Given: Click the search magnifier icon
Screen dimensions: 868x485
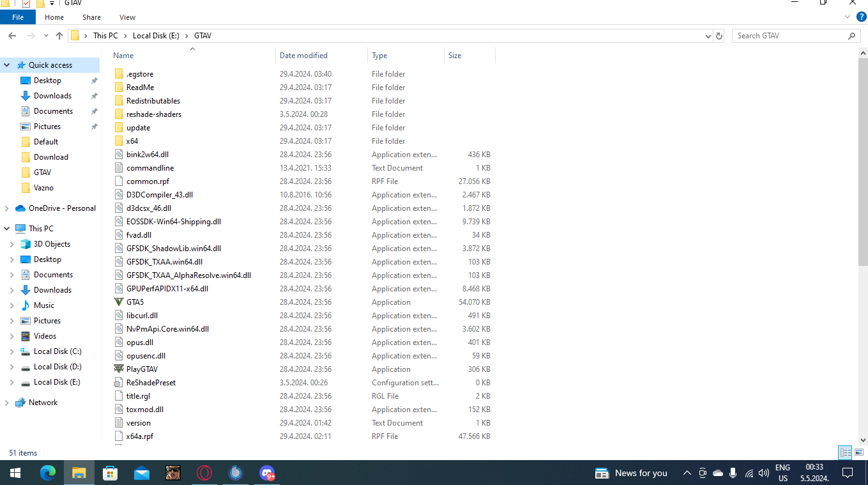Looking at the screenshot, I should click(x=851, y=36).
